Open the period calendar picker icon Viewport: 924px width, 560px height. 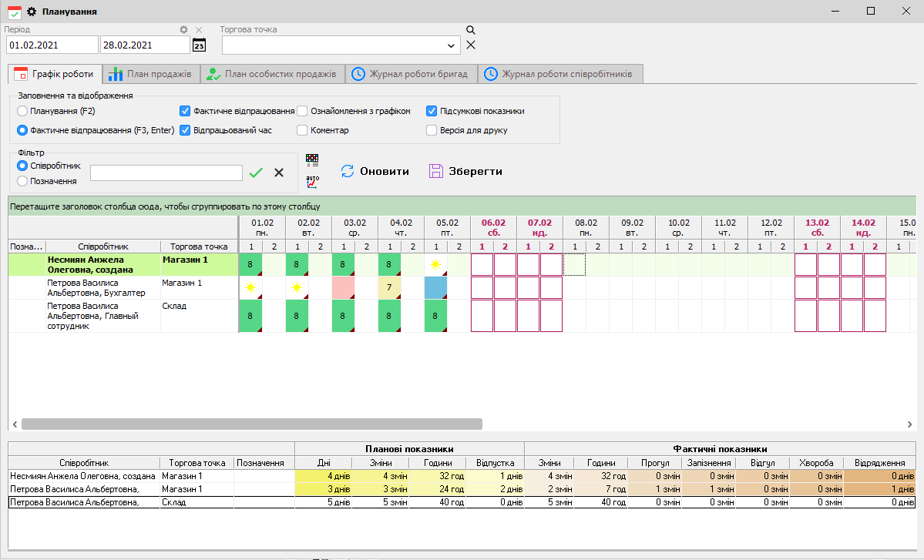(x=199, y=45)
